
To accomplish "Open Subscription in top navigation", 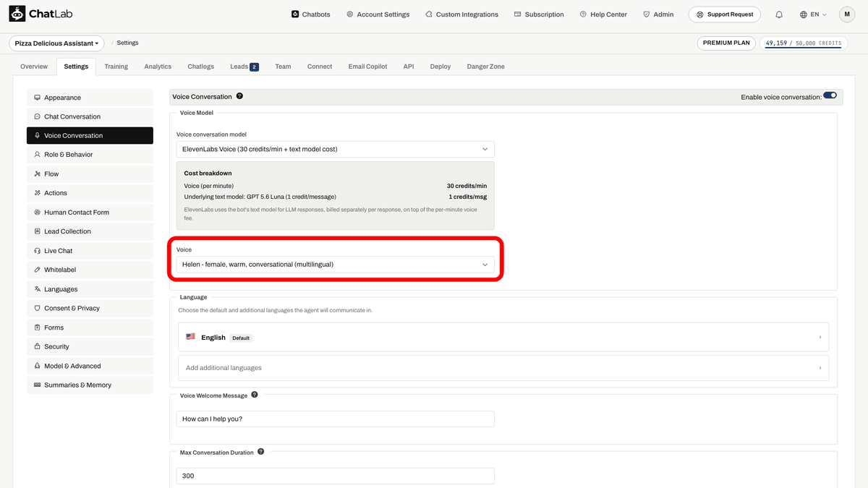I will click(x=539, y=14).
